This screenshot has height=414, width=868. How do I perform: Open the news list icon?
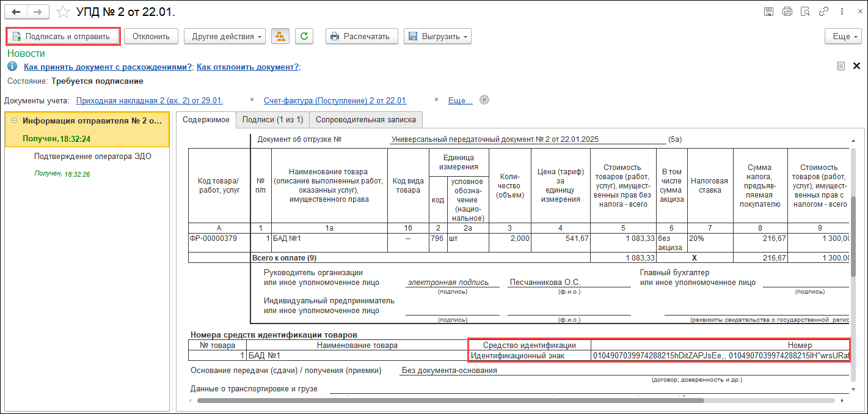pyautogui.click(x=841, y=66)
